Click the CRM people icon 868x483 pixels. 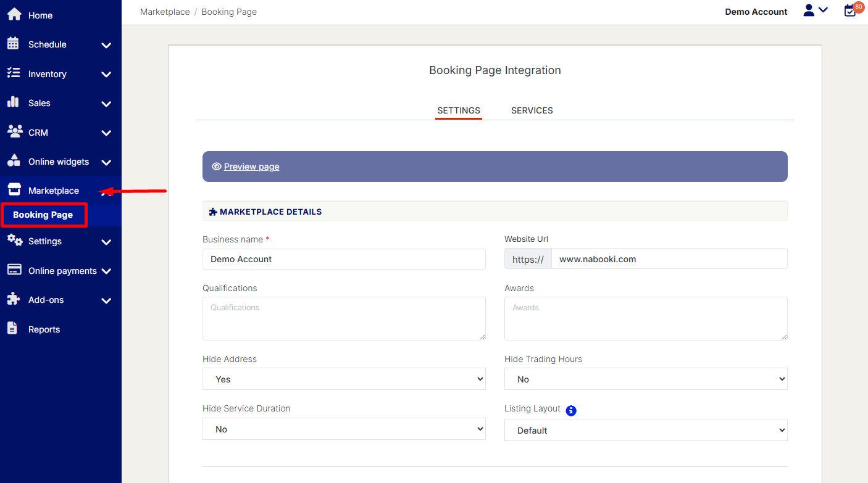[14, 132]
